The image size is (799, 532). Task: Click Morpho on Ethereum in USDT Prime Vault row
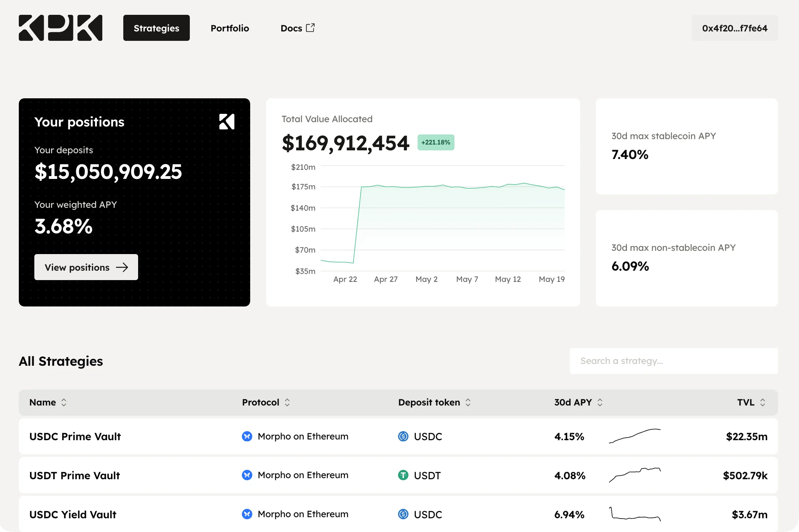(303, 475)
